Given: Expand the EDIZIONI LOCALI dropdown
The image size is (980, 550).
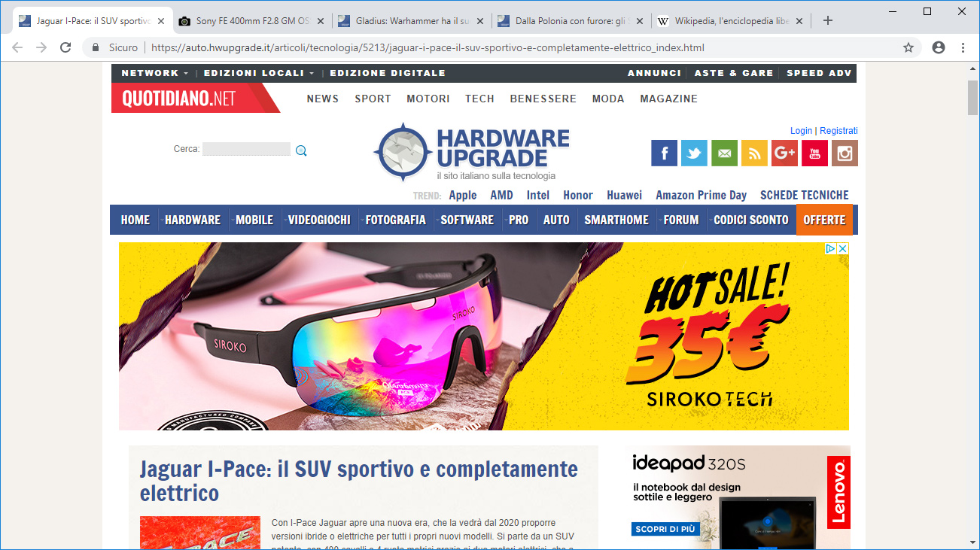Looking at the screenshot, I should [x=259, y=73].
